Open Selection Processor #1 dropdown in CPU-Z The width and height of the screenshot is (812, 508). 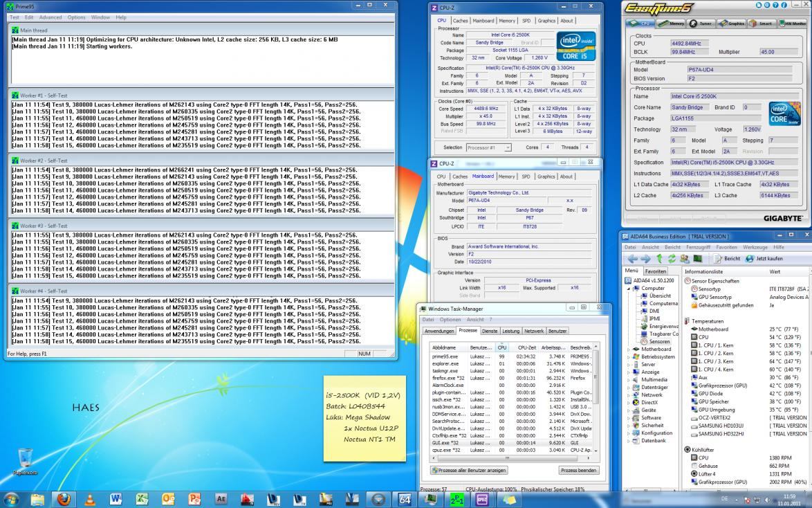point(488,147)
